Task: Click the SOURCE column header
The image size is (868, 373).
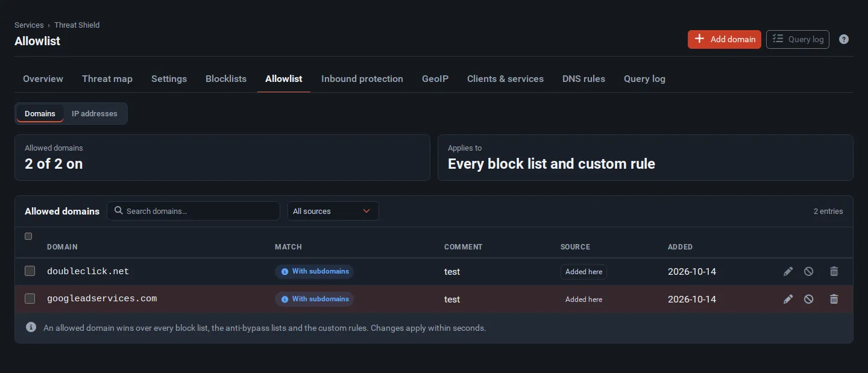Action: click(x=575, y=247)
